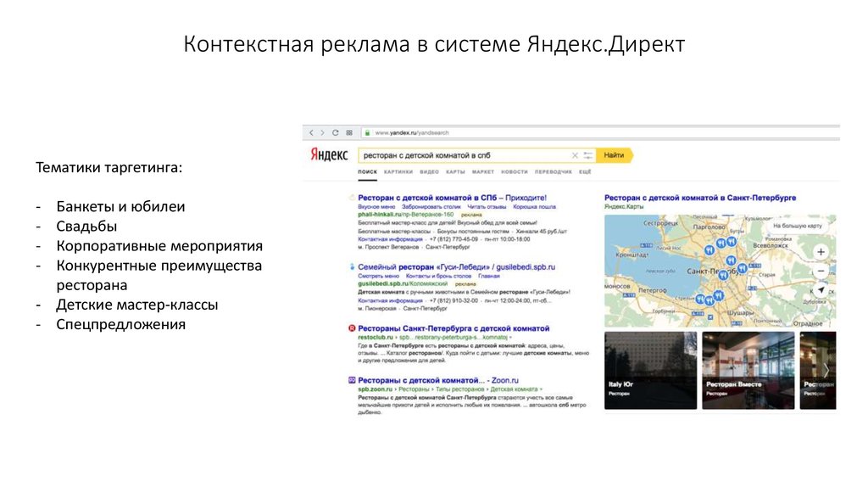This screenshot has height=487, width=868.
Task: Click the Свадьбы bullet
Action: (x=86, y=227)
